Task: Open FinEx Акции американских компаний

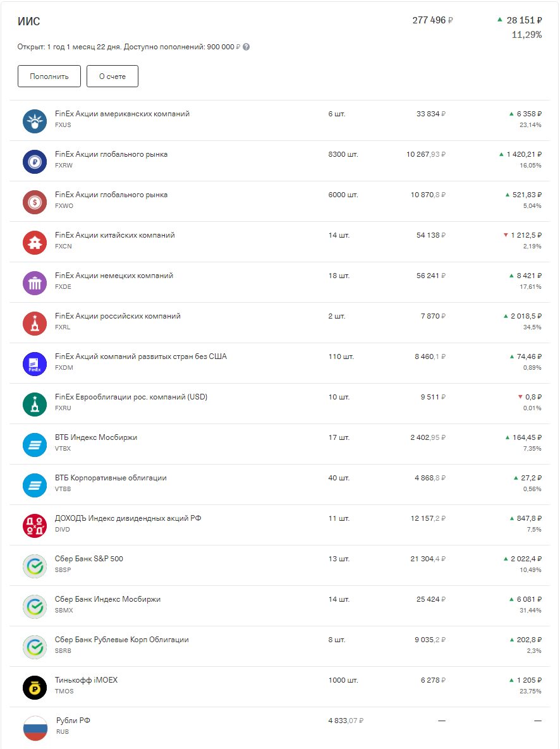Action: click(x=279, y=120)
